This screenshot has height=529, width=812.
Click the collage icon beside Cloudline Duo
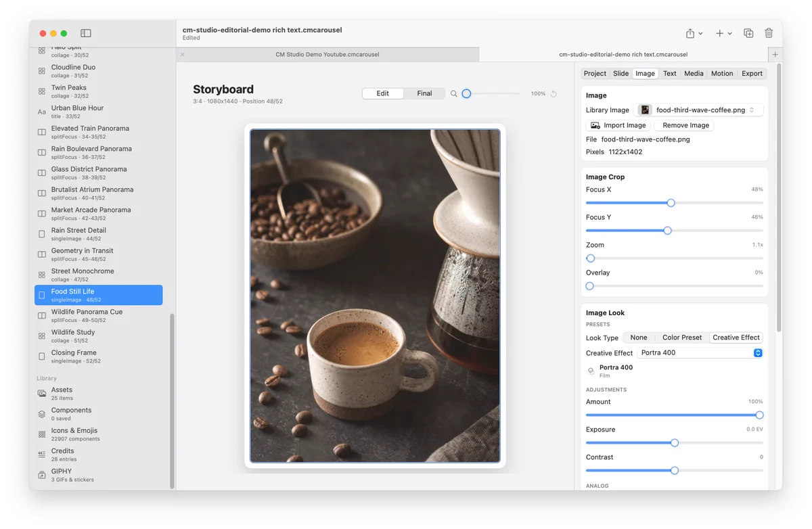pyautogui.click(x=42, y=71)
